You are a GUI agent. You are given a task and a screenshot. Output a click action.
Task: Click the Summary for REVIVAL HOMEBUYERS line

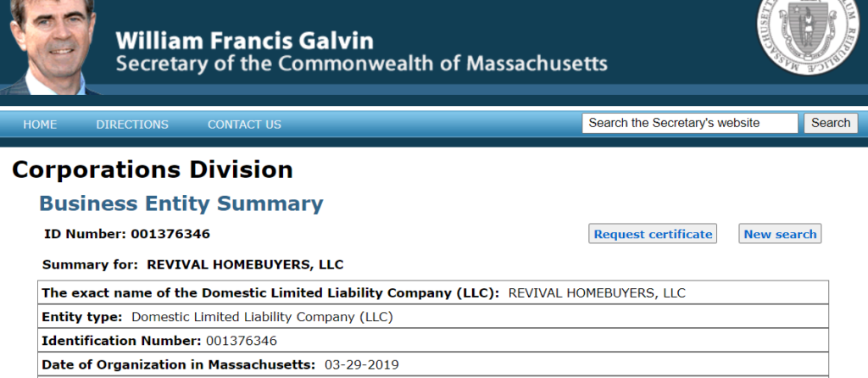coord(192,264)
